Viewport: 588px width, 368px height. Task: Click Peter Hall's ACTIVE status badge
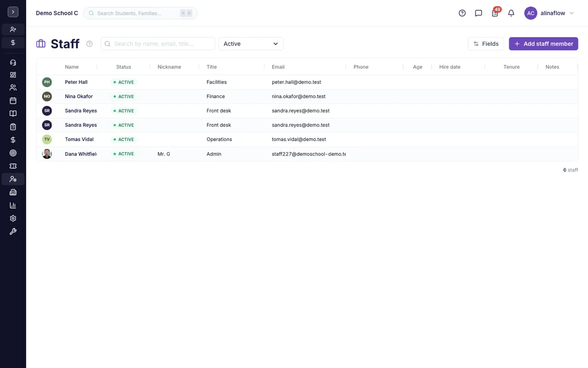pos(123,82)
